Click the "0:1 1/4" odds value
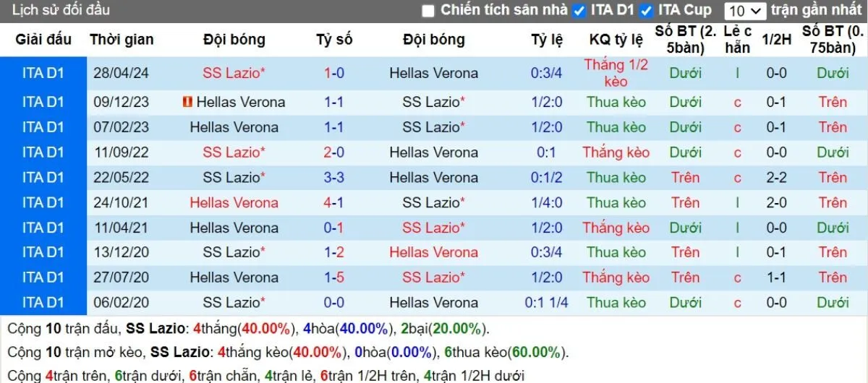The width and height of the screenshot is (868, 383). 547,303
